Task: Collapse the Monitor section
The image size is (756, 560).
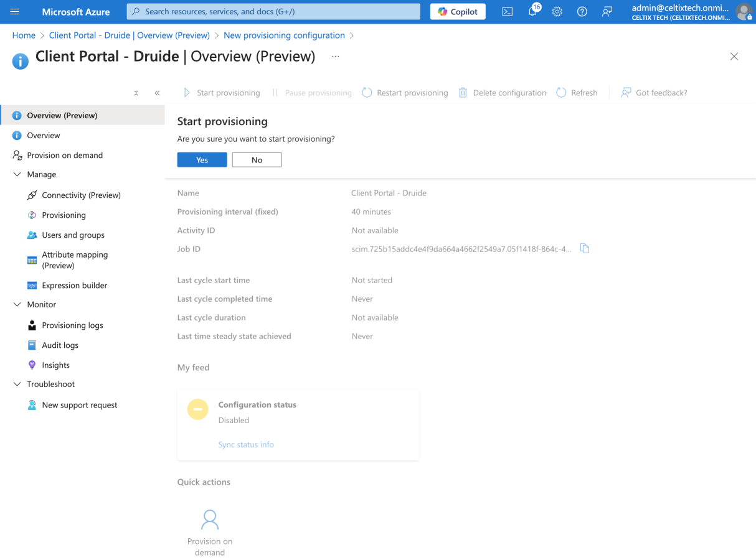Action: (x=17, y=305)
